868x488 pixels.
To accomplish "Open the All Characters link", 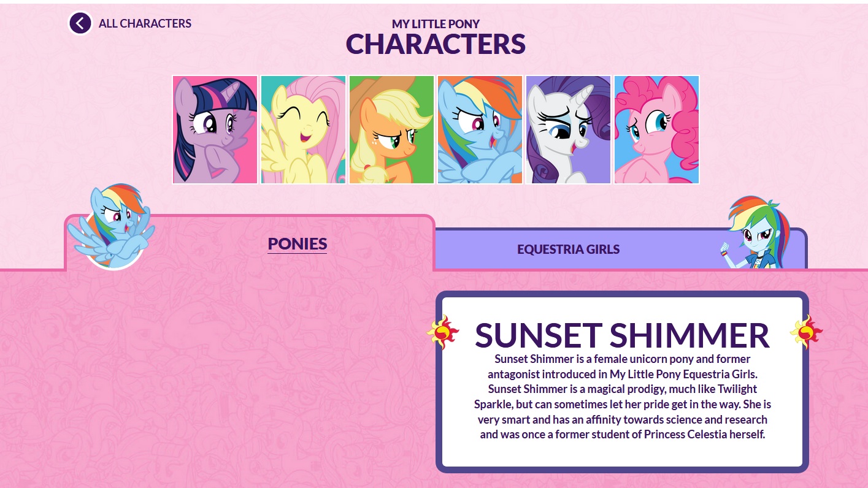I will [145, 23].
